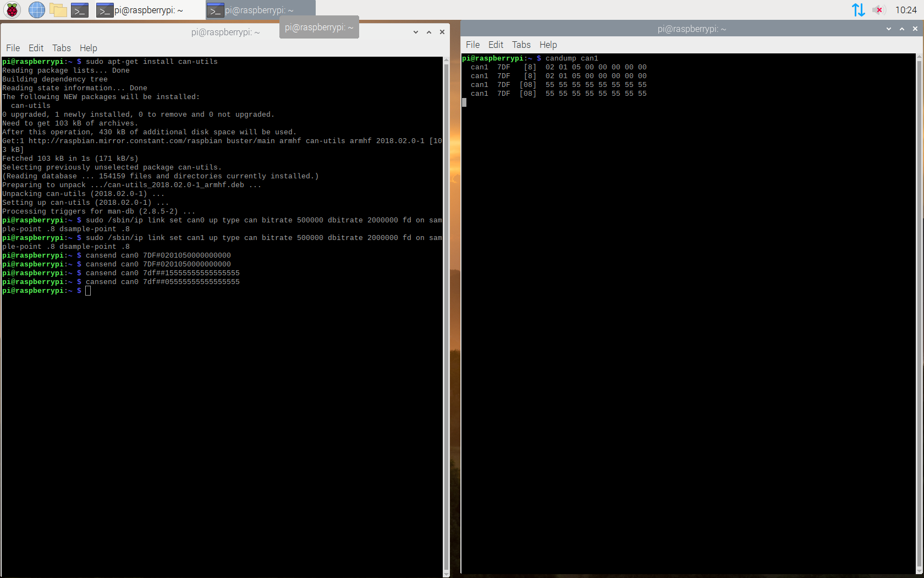This screenshot has height=578, width=924.
Task: Open the file manager folder icon
Action: (x=58, y=10)
